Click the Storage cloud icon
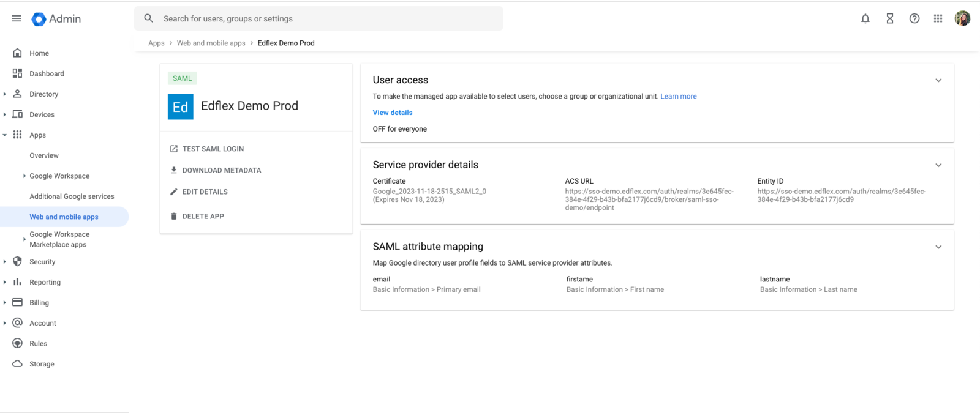 click(x=17, y=363)
